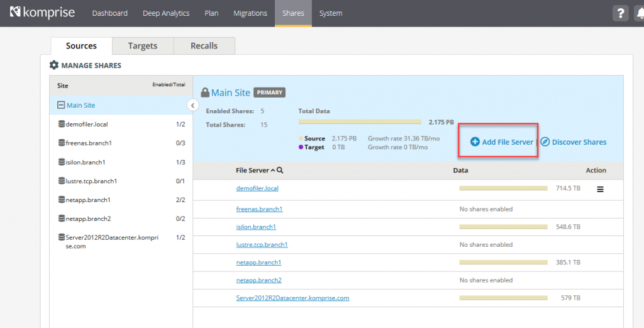The height and width of the screenshot is (328, 644).
Task: Toggle the File Server sort arrow
Action: (273, 170)
